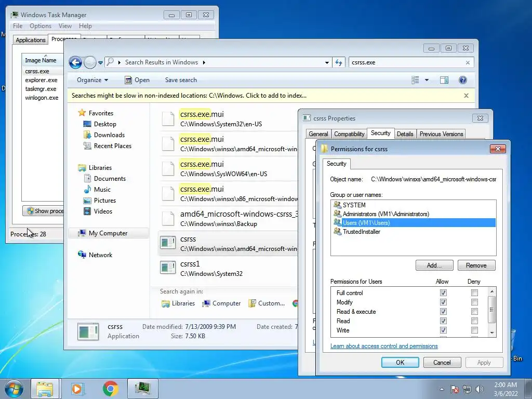Open the Favorites star in navigation pane
Viewport: 532px width, 399px height.
82,113
